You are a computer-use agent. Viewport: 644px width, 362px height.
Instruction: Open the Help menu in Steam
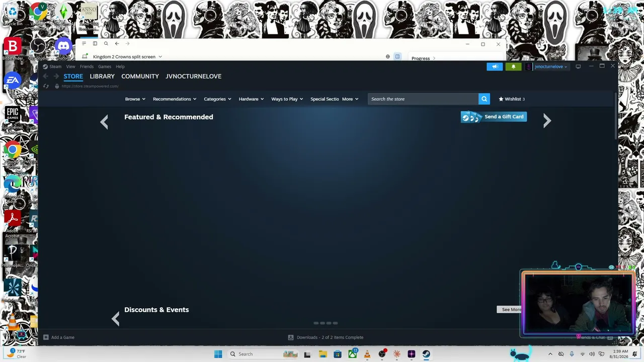pos(120,66)
